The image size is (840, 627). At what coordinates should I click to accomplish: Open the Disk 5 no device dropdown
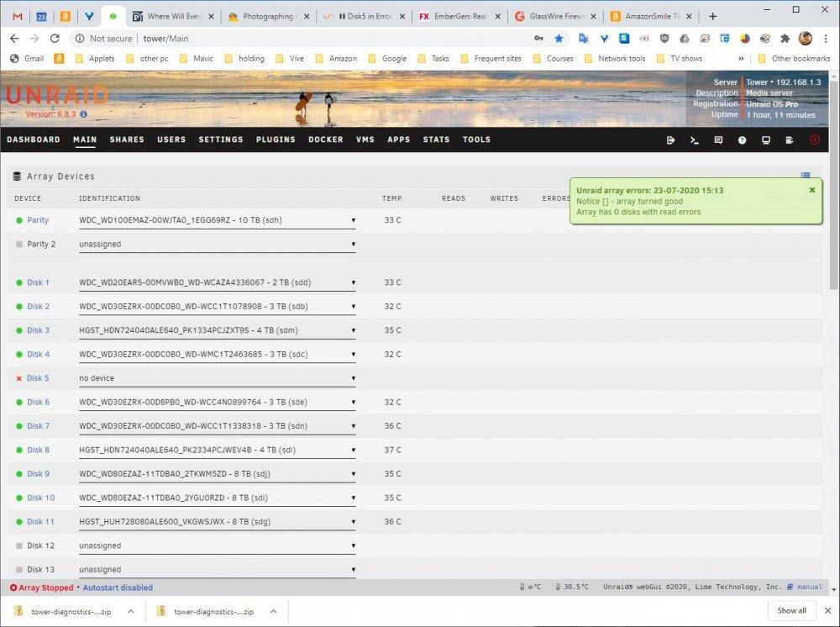[217, 378]
